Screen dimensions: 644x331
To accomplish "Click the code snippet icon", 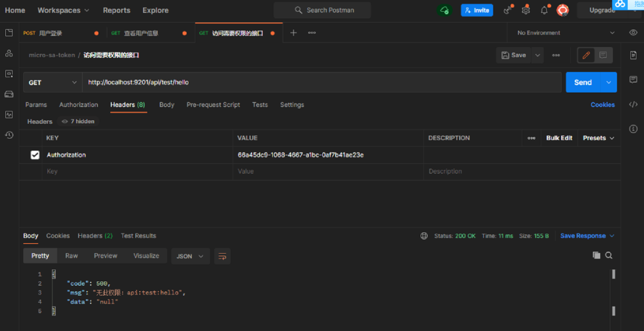I will pos(633,105).
